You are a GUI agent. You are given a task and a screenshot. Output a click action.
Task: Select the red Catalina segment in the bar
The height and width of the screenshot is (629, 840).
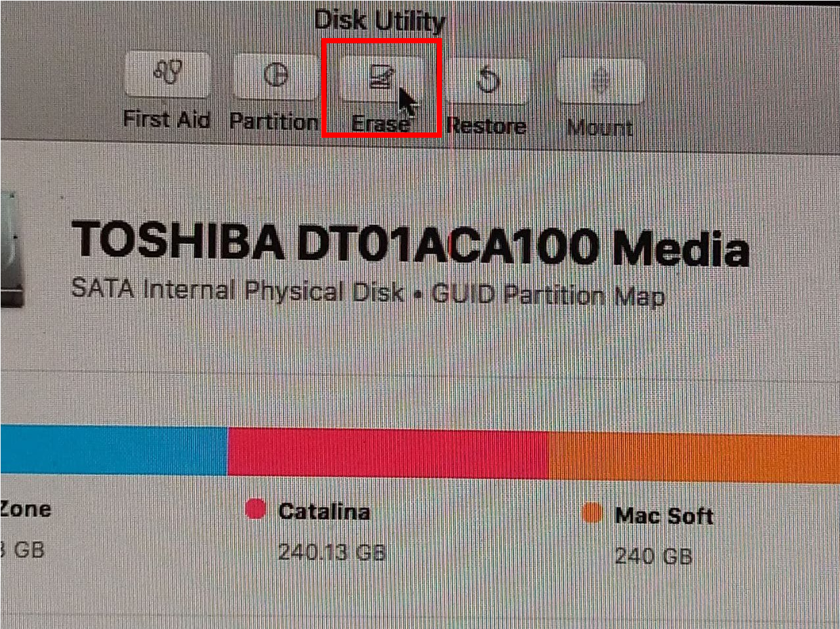click(387, 454)
